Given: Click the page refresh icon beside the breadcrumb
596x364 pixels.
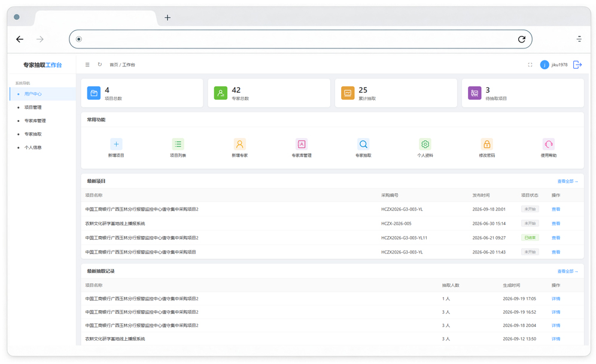Looking at the screenshot, I should [100, 65].
